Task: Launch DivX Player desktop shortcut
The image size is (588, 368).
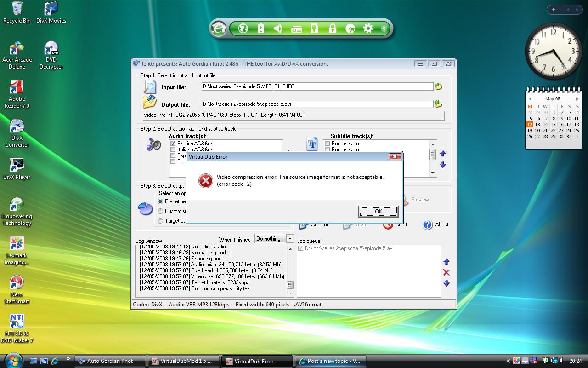Action: tap(17, 169)
